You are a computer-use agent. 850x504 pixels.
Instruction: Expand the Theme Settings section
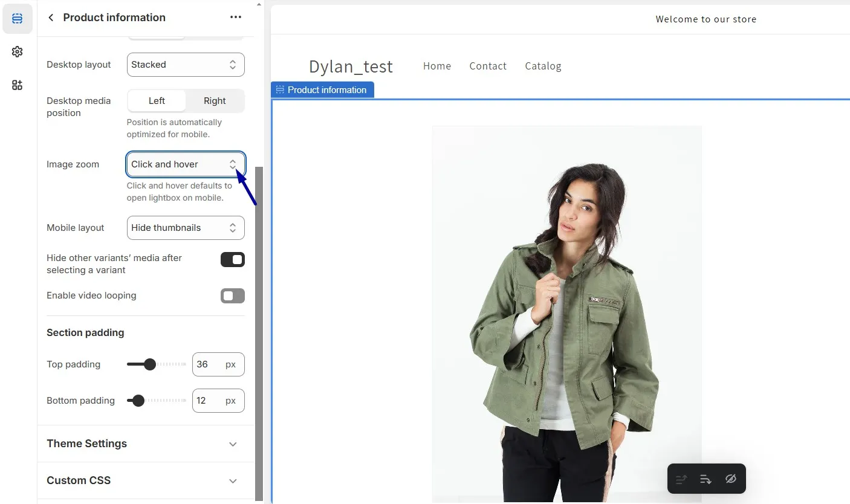coord(146,444)
